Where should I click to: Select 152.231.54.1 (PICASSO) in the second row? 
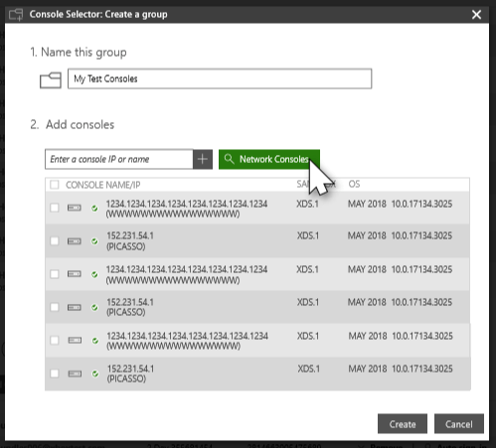[x=130, y=241]
